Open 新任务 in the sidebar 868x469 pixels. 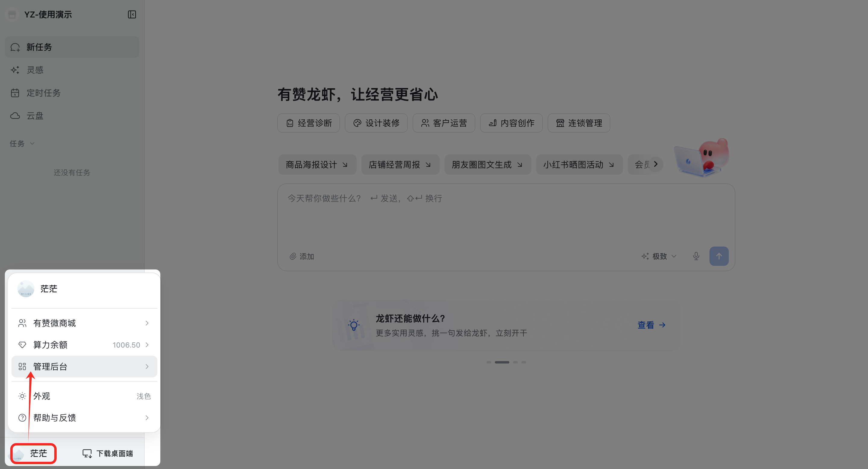click(72, 47)
